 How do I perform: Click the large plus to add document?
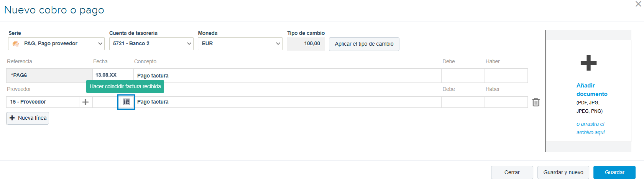tap(588, 63)
